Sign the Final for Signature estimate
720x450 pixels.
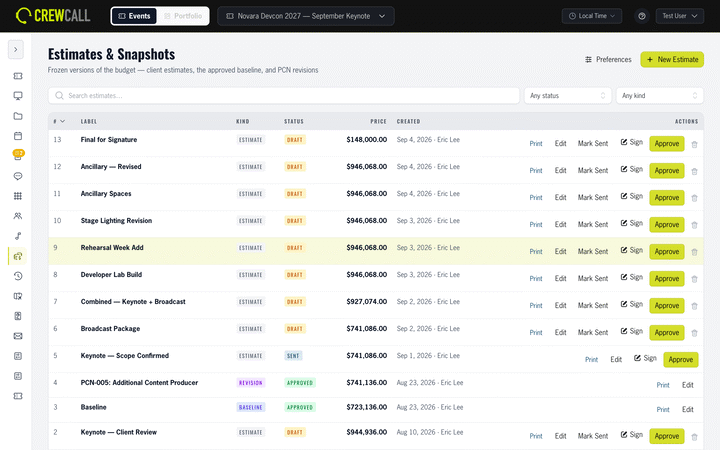click(x=631, y=142)
